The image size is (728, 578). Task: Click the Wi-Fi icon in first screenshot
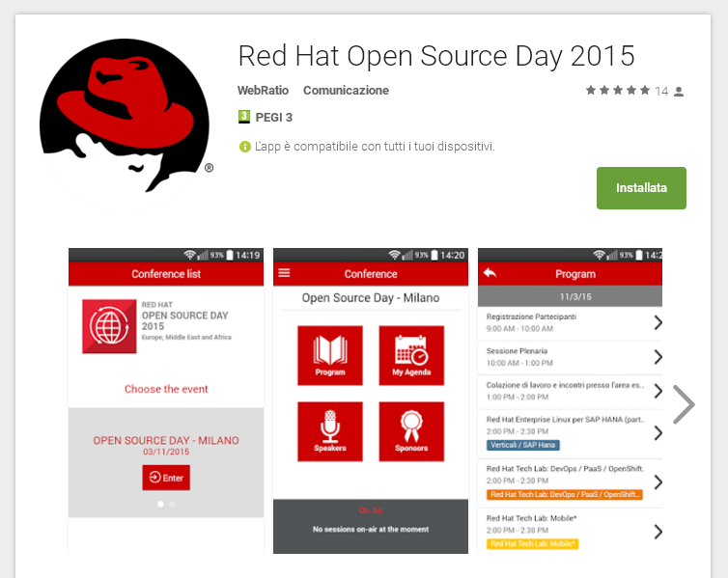coord(189,255)
